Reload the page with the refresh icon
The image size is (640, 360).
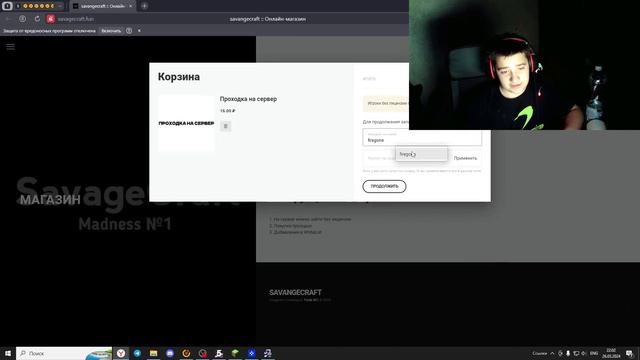tap(37, 19)
